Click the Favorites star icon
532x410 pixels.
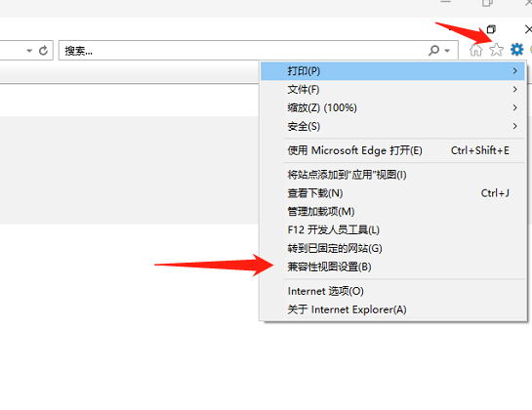[497, 50]
